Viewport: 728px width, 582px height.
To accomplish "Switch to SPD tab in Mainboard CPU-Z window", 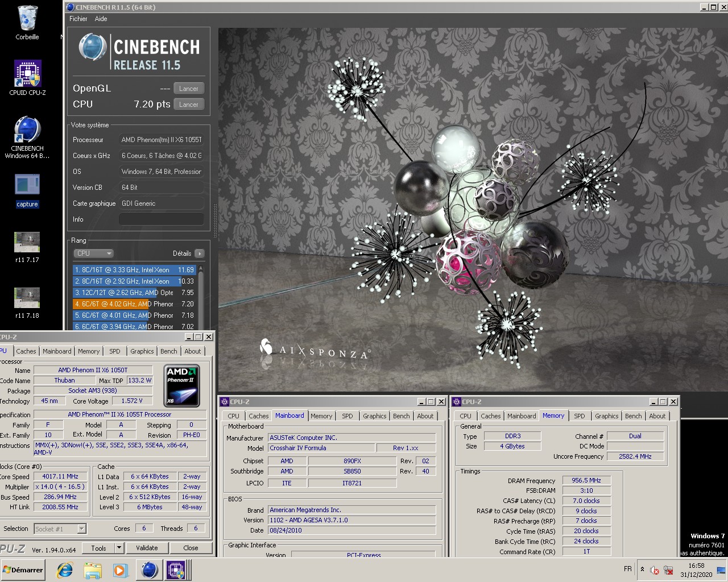I will click(x=348, y=416).
